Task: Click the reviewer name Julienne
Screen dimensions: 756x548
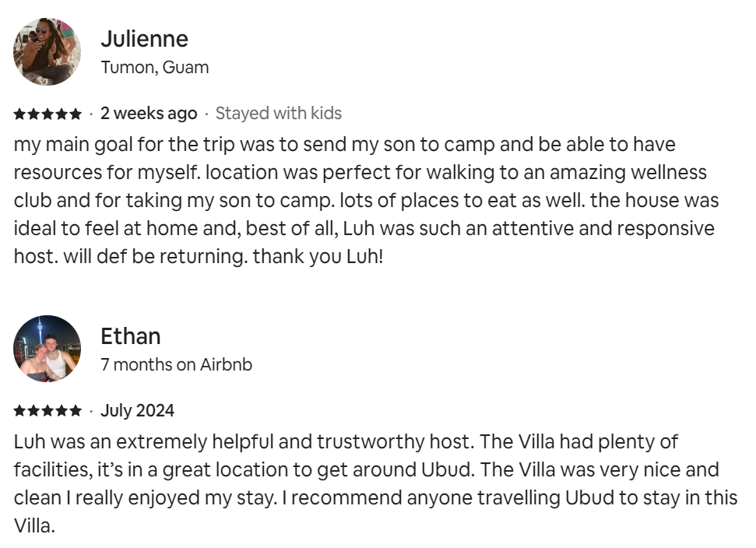Action: (x=144, y=39)
